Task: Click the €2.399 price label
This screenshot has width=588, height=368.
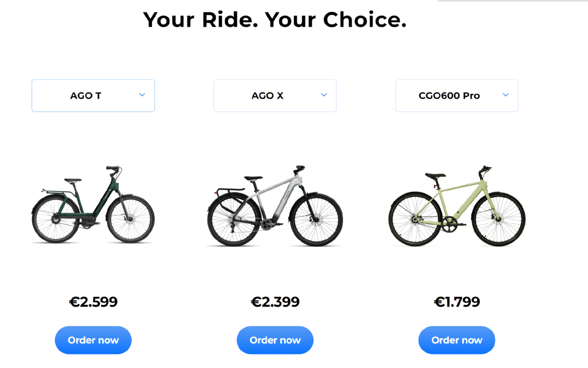Action: tap(275, 302)
